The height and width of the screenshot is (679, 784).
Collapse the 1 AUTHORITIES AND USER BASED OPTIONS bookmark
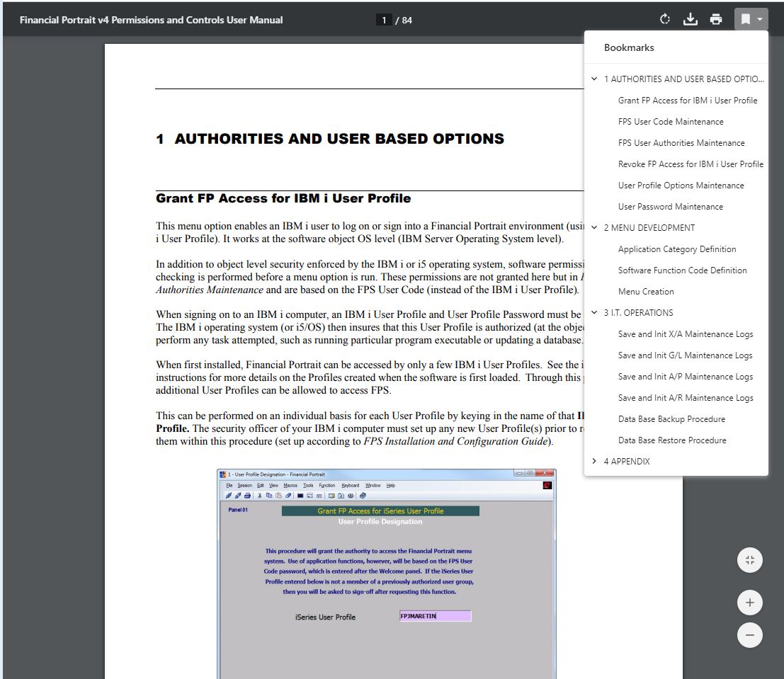(594, 79)
